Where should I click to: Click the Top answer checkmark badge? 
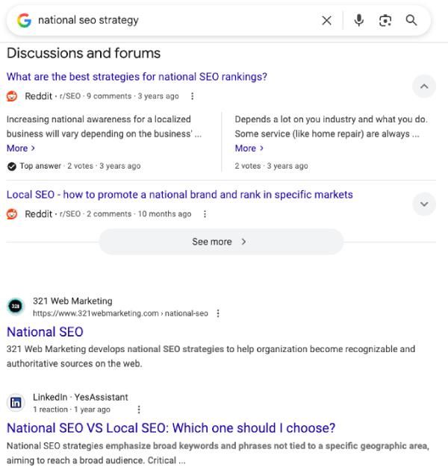[12, 166]
